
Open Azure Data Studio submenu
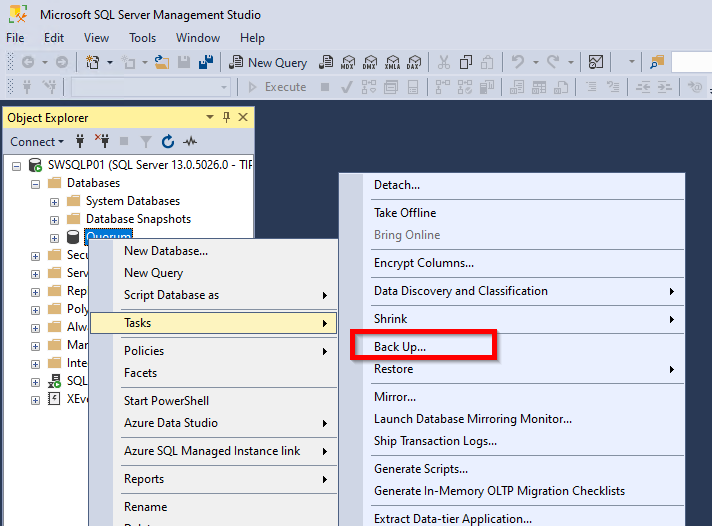tap(213, 423)
